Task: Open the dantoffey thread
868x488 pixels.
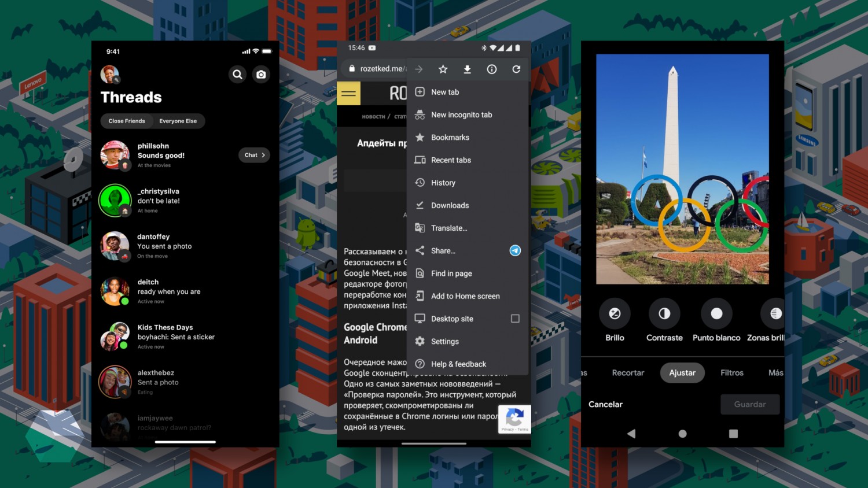Action: point(185,246)
